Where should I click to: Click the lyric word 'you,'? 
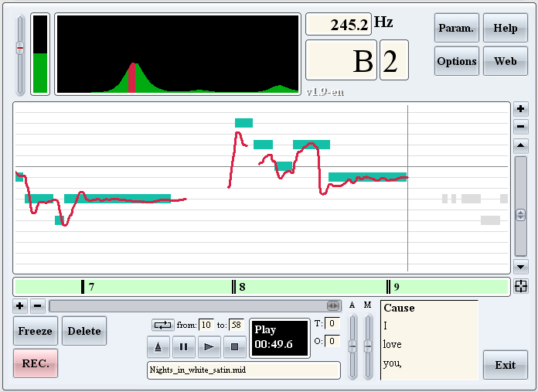392,363
